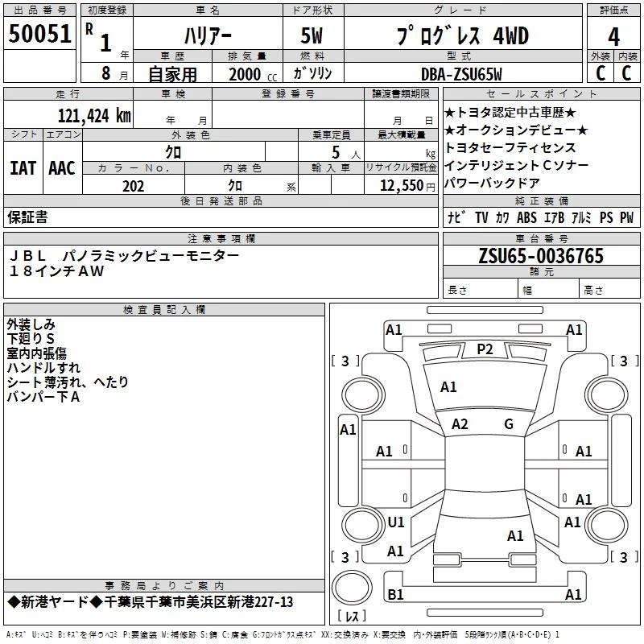Image resolution: width=644 pixels, height=644 pixels.
Task: Click the ナビ equipment label
Action: pyautogui.click(x=456, y=217)
